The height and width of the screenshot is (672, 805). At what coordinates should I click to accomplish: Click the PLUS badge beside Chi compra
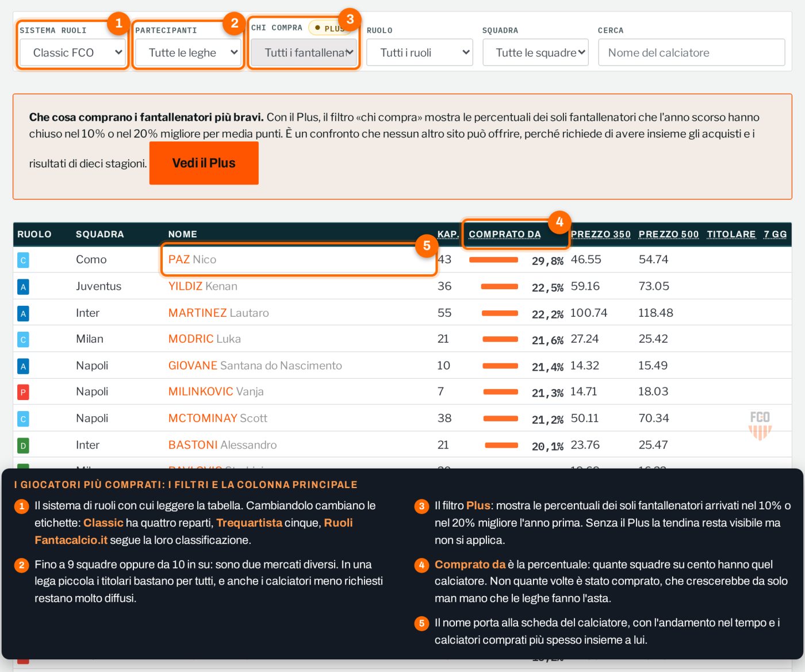[330, 28]
